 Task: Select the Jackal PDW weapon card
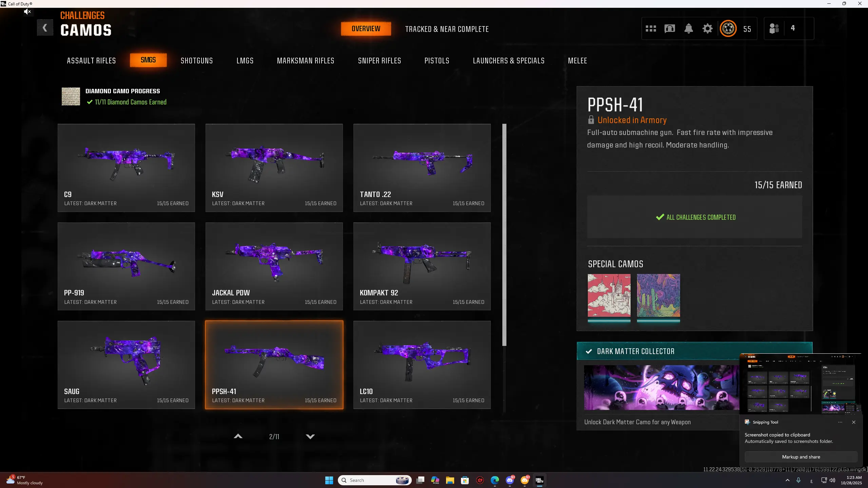point(274,266)
